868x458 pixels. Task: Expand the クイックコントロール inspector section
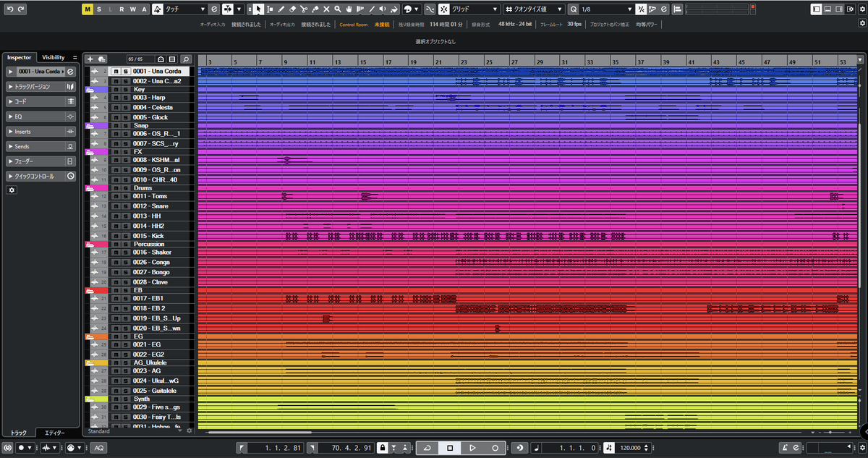point(41,177)
